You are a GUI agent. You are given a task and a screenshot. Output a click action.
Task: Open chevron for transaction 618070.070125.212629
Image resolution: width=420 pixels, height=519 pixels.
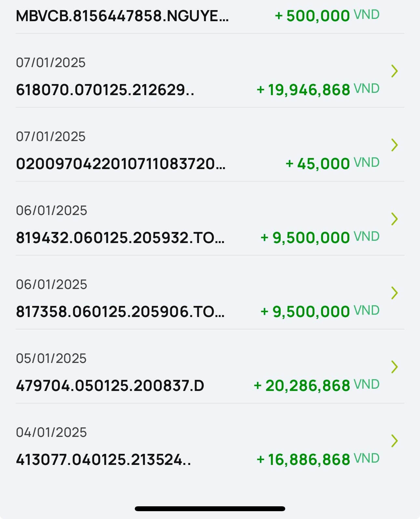tap(394, 71)
